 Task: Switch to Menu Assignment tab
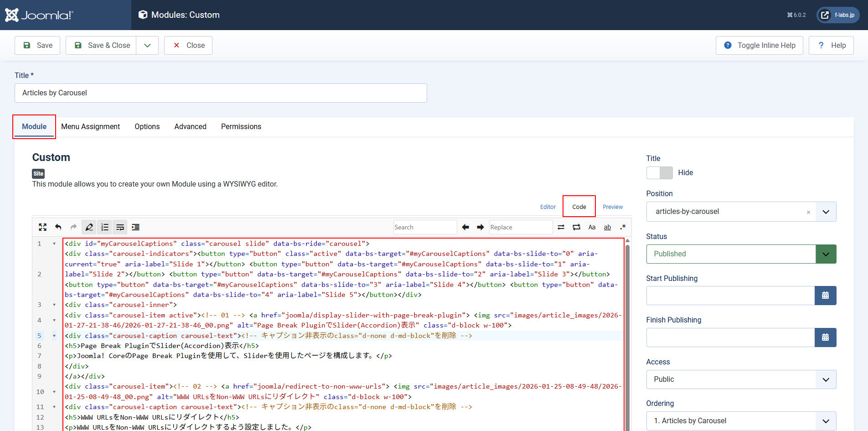coord(90,127)
